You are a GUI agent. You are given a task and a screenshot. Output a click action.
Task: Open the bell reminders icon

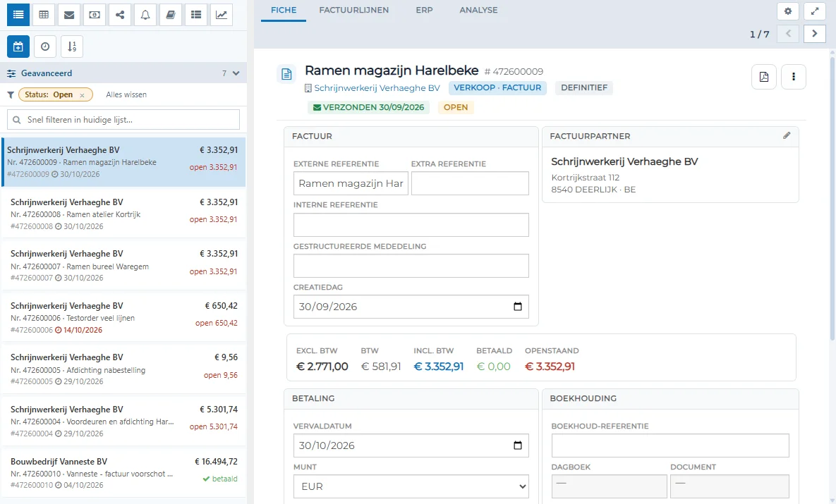click(x=145, y=15)
